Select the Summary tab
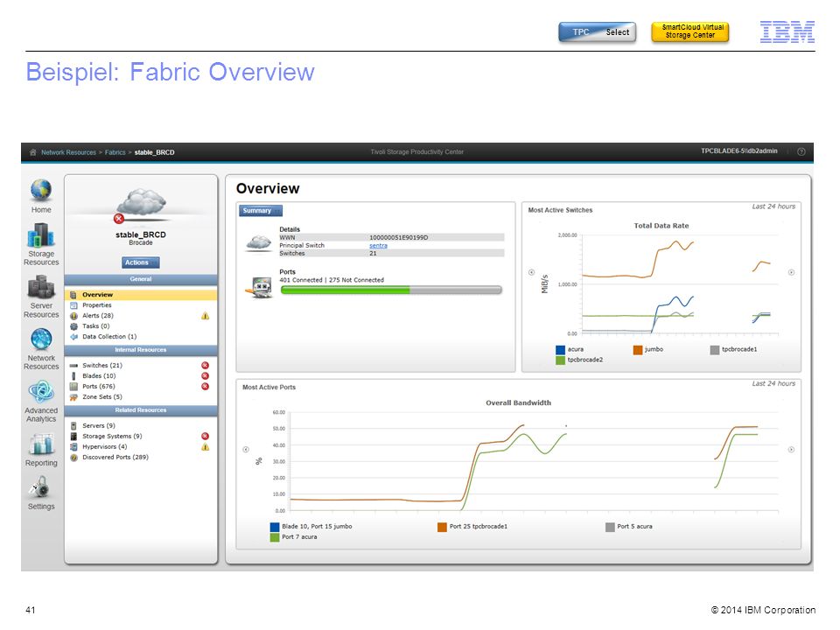Viewport: 840px width, 630px height. click(261, 211)
